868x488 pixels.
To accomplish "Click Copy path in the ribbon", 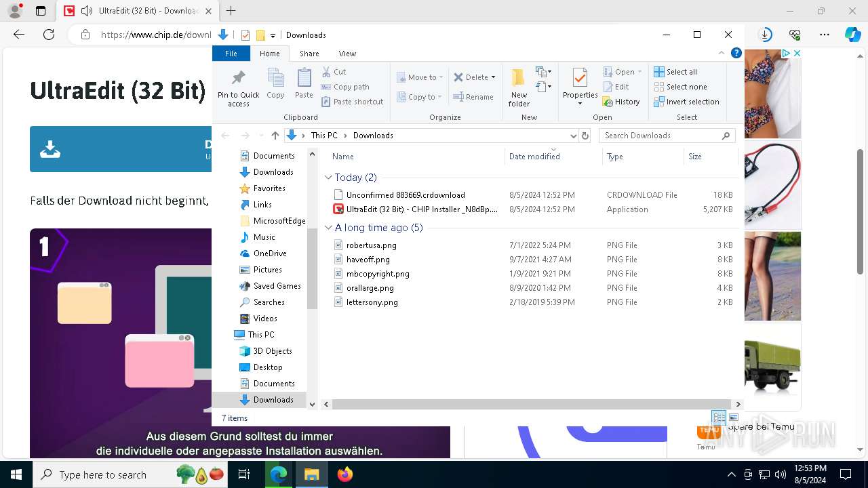I will tap(345, 87).
